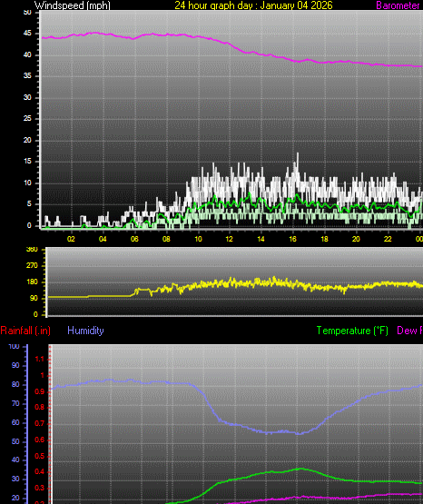Click the "0.7" value on the red rainfall axis

(40, 424)
